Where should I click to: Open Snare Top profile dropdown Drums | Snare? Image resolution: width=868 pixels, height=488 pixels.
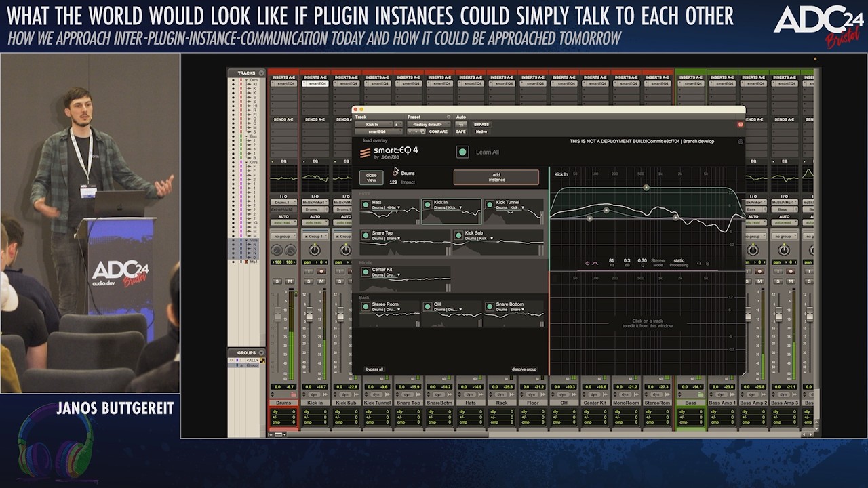coord(385,239)
